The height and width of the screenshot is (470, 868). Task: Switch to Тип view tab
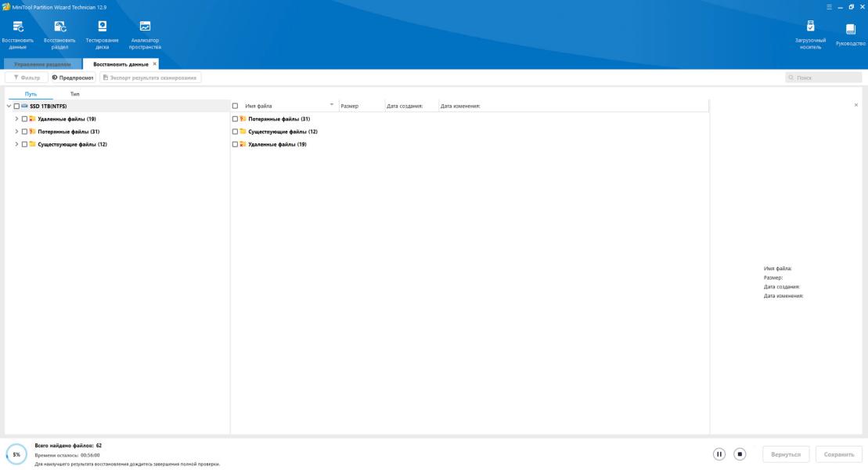pos(74,94)
